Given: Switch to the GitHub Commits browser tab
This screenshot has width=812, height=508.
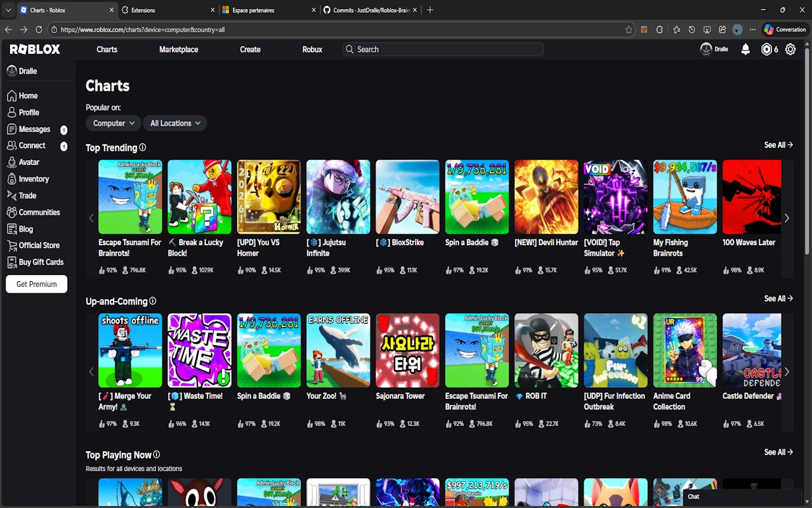Looking at the screenshot, I should coord(369,10).
